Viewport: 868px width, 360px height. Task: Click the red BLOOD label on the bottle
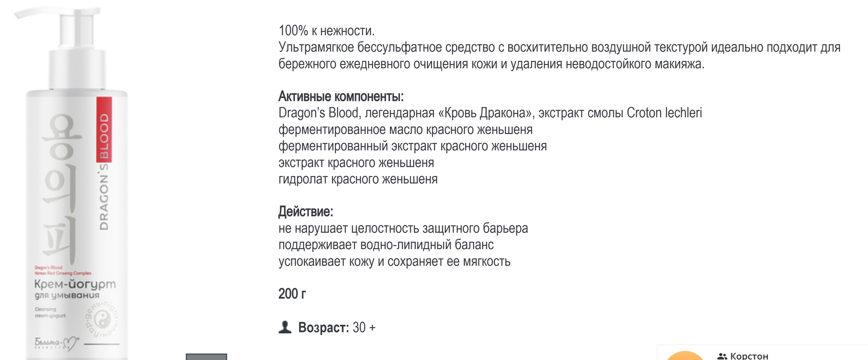click(x=104, y=129)
